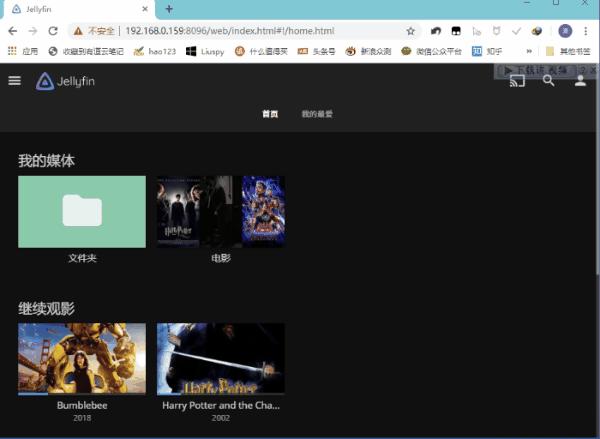This screenshot has width=600, height=439.
Task: Open the apps grid bookmark
Action: [x=23, y=51]
